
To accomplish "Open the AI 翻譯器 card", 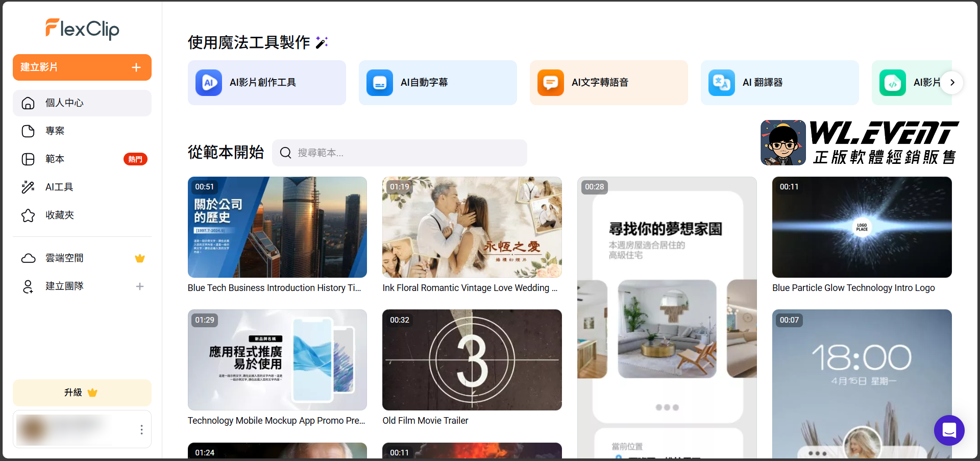I will pyautogui.click(x=780, y=83).
